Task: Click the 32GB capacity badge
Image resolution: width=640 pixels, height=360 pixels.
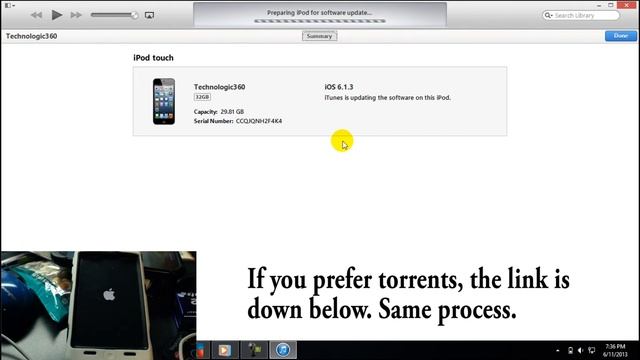Action: pos(202,97)
